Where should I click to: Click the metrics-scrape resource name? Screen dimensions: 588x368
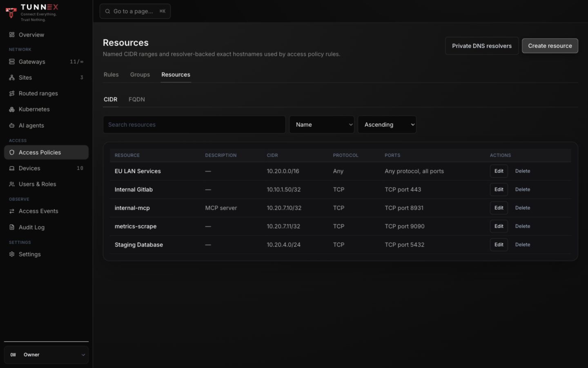(x=136, y=227)
